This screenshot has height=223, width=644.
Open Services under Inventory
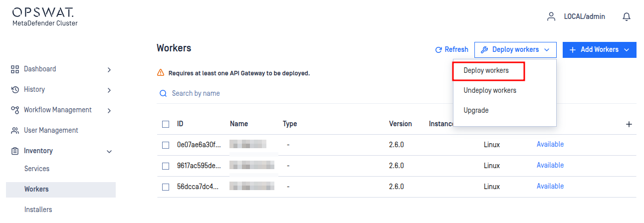click(37, 169)
